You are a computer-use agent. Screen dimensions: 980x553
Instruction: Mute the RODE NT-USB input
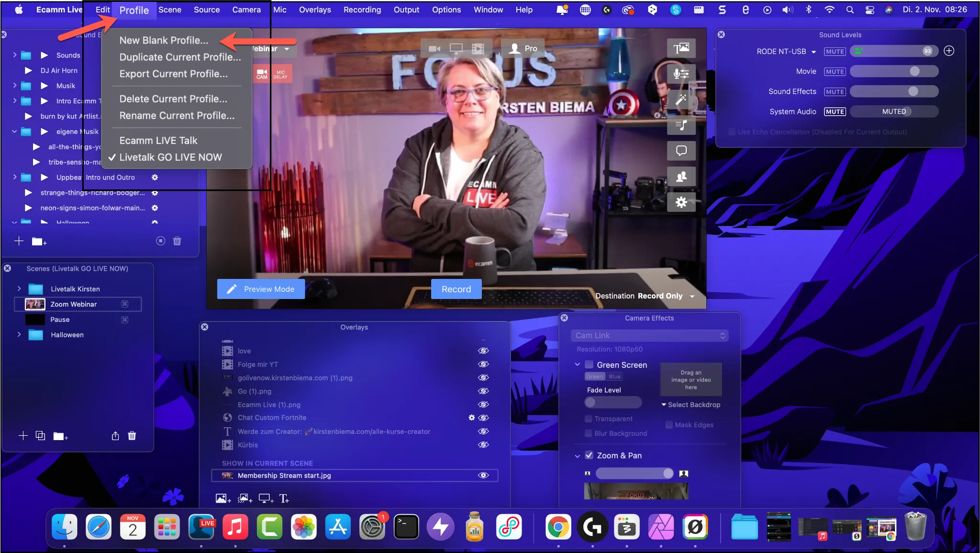coord(835,51)
